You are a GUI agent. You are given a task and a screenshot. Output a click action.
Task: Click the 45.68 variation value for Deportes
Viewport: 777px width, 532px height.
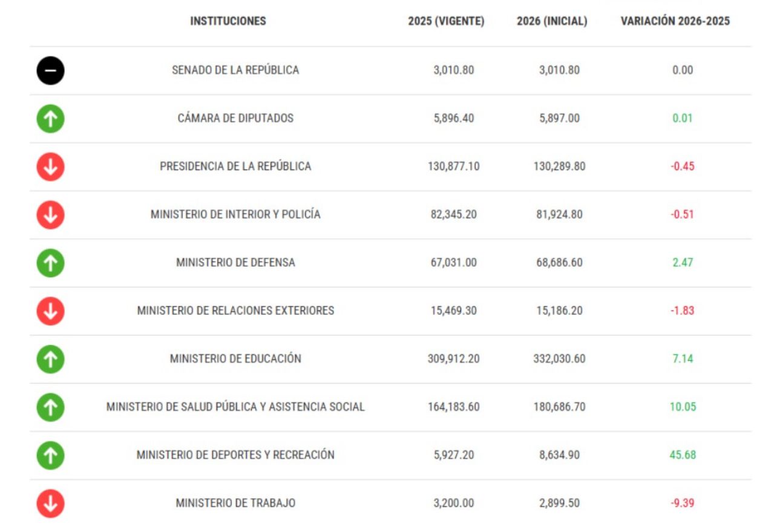[x=683, y=455]
